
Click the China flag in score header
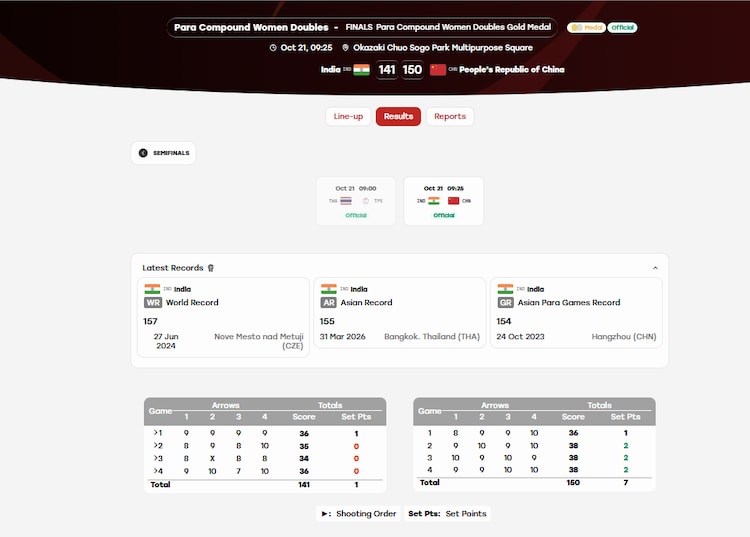(438, 70)
